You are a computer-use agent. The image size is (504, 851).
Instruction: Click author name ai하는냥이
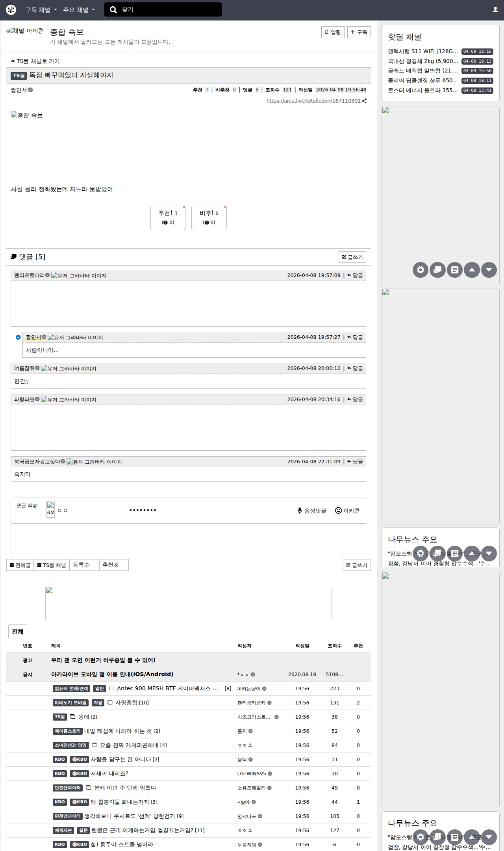249,688
